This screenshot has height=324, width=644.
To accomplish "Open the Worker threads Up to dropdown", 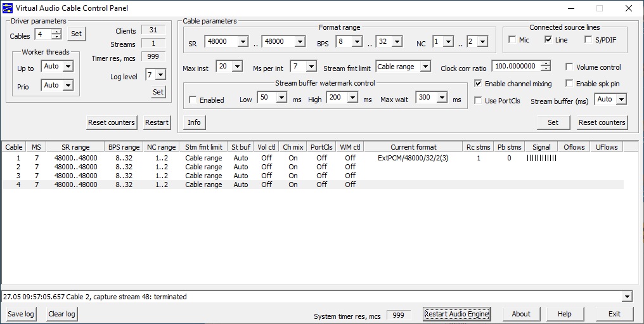I will click(68, 66).
